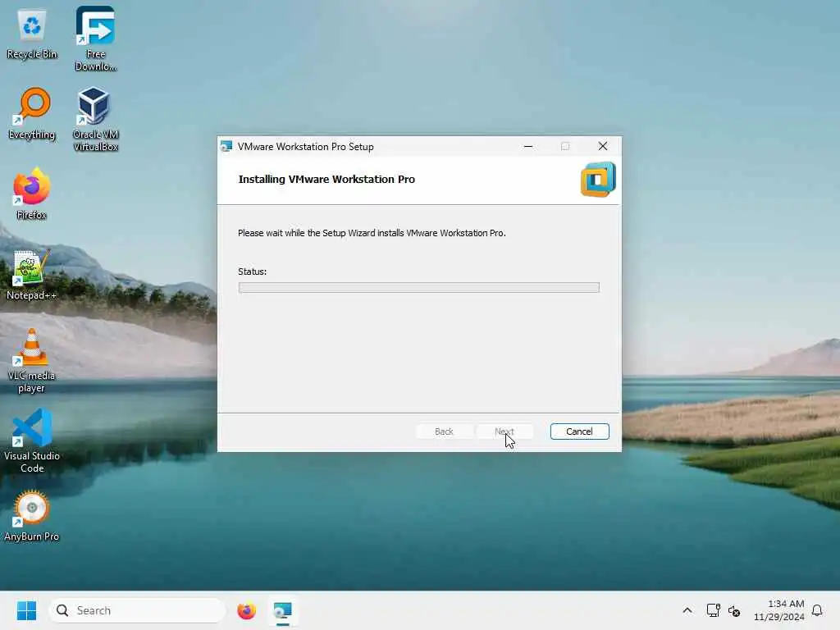Minimize the VMware Workstation Pro Setup window
Screen dimensions: 840x630
tap(528, 146)
